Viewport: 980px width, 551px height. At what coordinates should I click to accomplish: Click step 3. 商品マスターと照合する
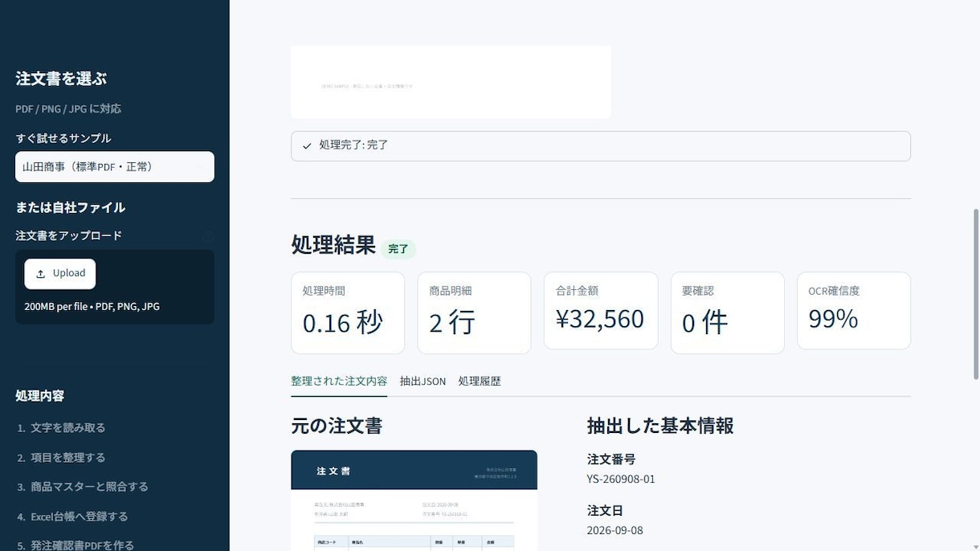(83, 487)
